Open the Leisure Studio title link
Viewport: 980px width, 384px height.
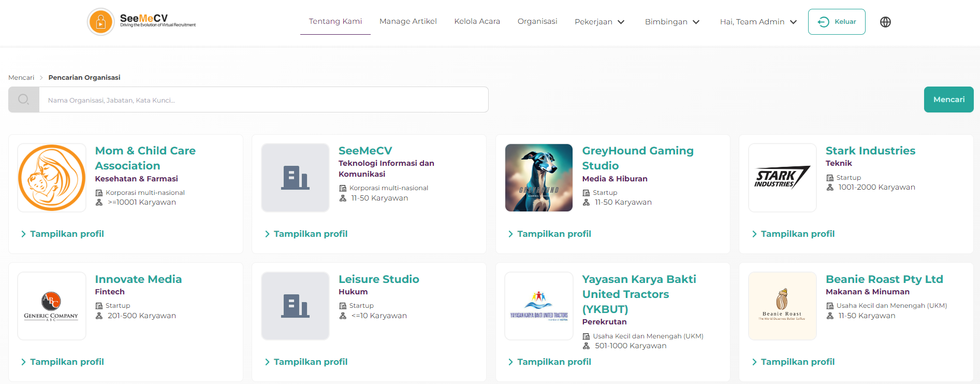tap(379, 279)
